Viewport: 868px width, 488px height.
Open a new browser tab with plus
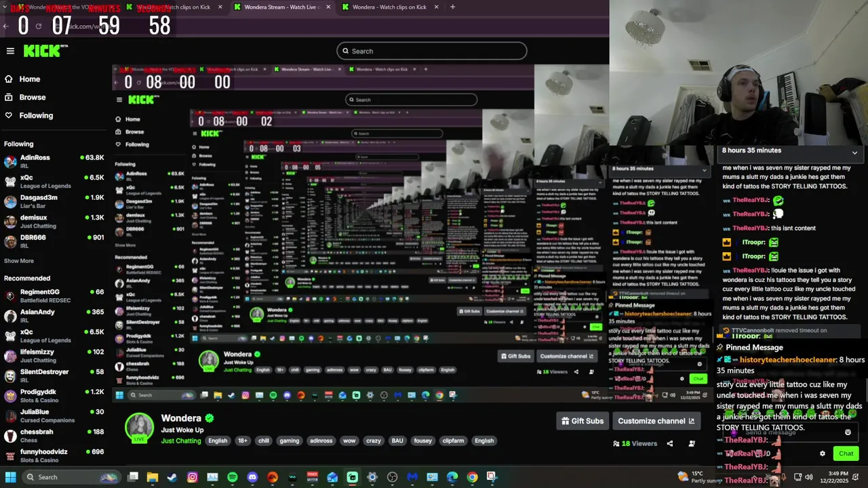[x=452, y=7]
